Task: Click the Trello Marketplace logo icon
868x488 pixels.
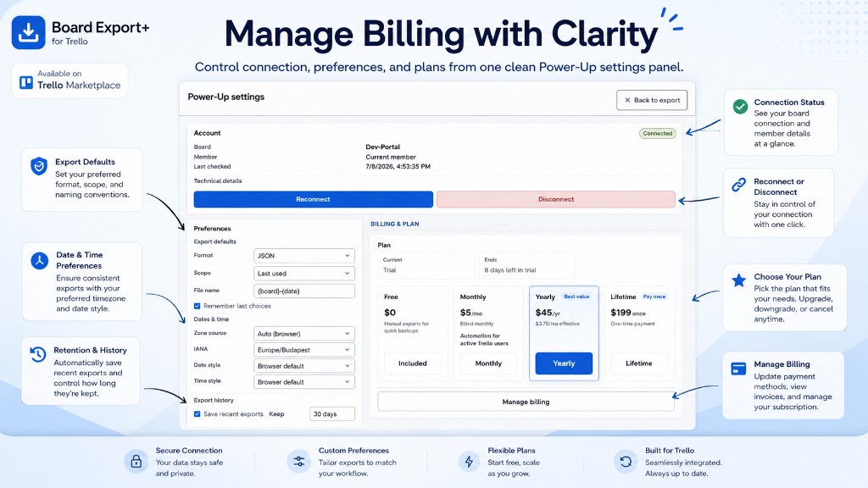Action: pyautogui.click(x=26, y=83)
